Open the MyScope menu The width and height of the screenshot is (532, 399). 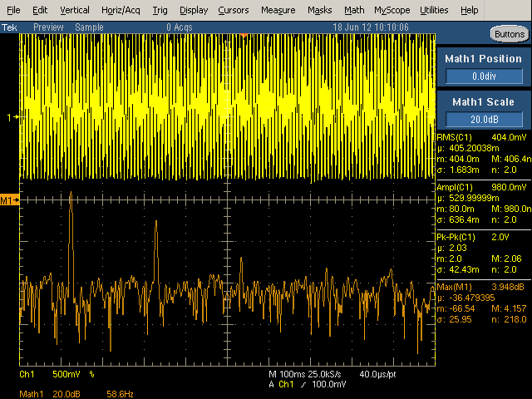coord(392,11)
